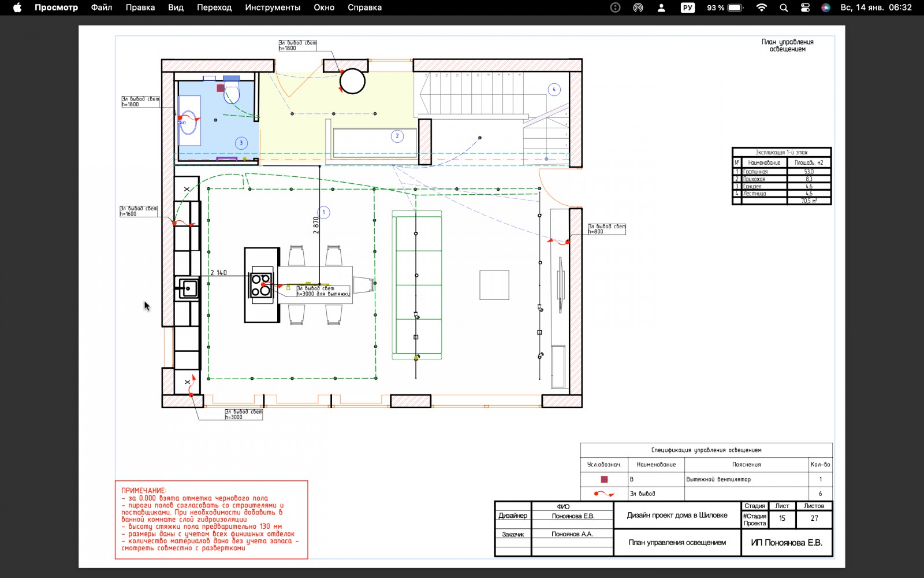Open the date and time Вс, 14 янв. 06:32
Image resolution: width=924 pixels, height=578 pixels.
[876, 8]
